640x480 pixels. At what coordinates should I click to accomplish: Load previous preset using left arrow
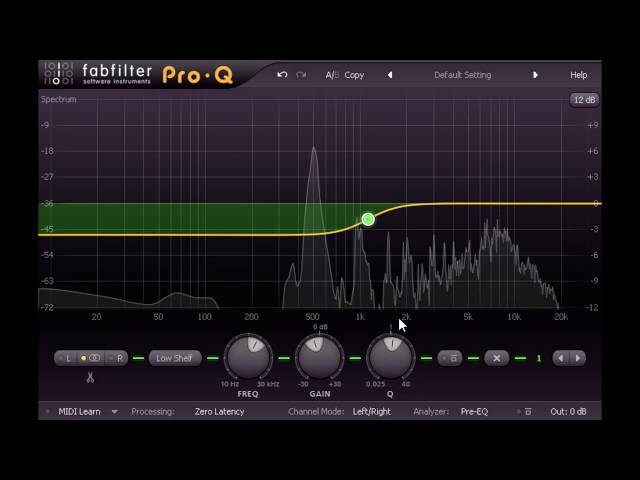point(390,75)
